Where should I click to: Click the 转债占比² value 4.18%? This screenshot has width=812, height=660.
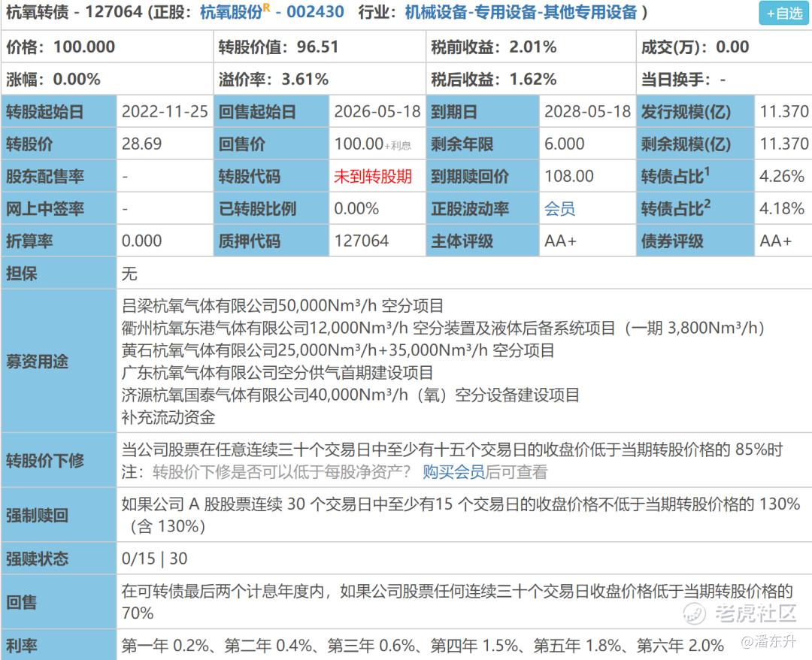tap(781, 209)
